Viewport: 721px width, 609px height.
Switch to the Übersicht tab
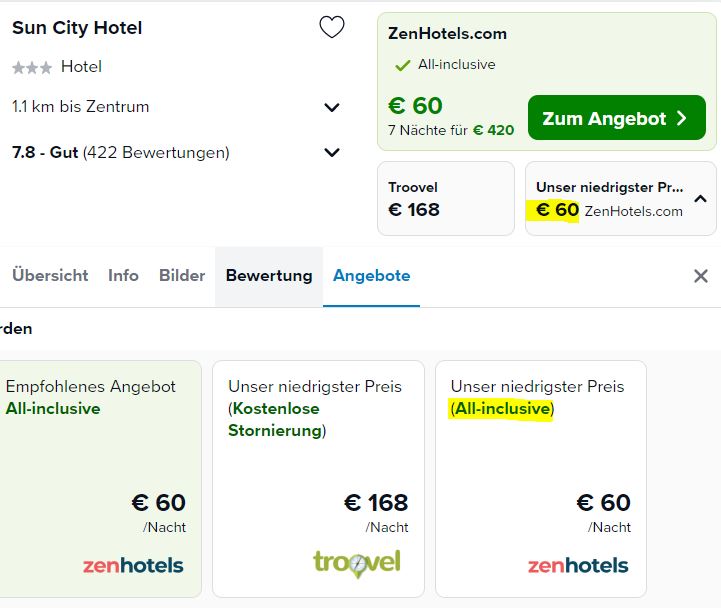pyautogui.click(x=50, y=275)
